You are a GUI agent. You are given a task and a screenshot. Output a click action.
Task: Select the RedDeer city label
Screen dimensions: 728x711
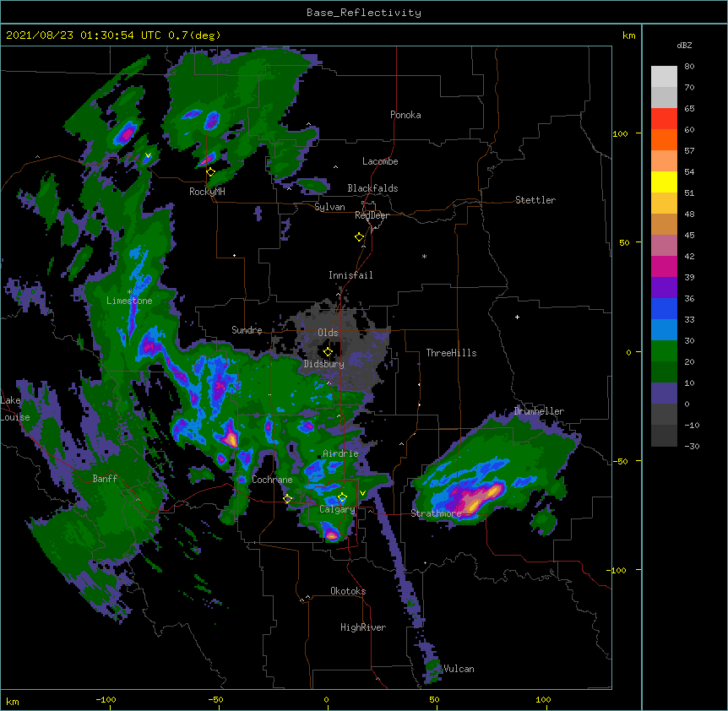[372, 215]
